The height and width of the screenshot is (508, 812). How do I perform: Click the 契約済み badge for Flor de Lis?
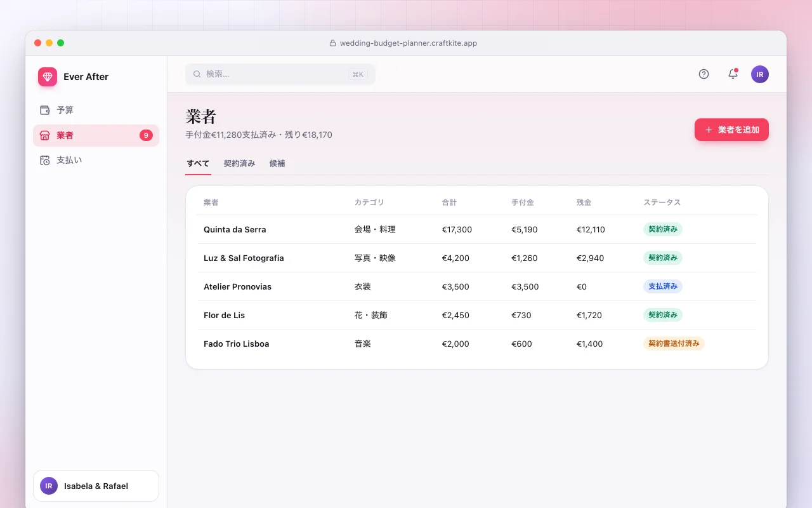663,315
